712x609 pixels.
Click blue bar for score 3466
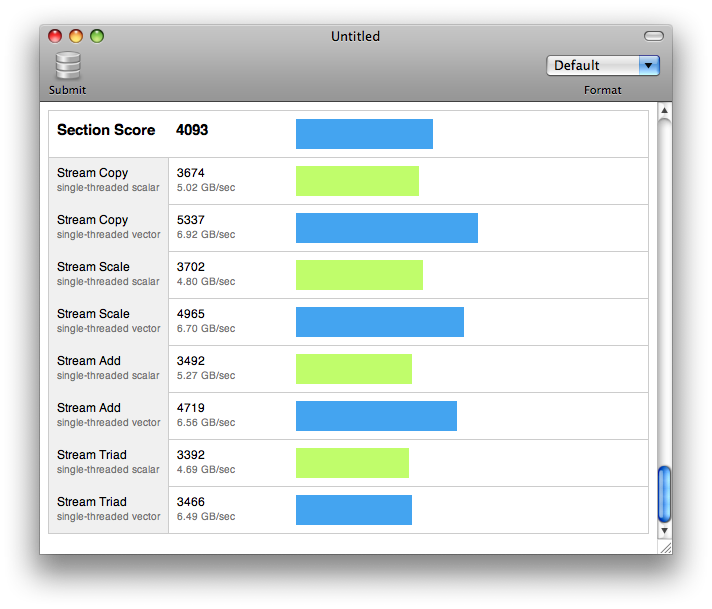[354, 510]
